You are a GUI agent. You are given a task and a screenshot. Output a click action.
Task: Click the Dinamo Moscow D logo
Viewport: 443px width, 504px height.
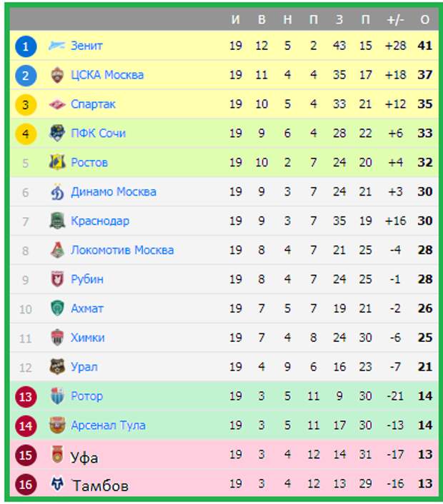[57, 192]
